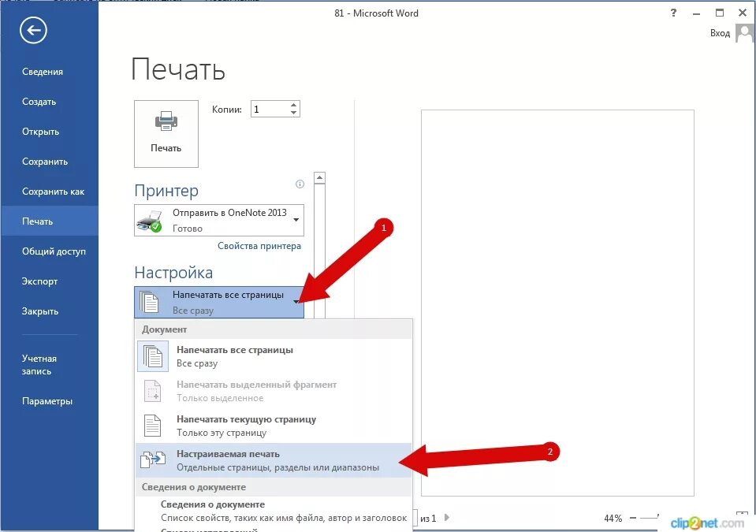
Task: Open Account (Учетная запись) in sidebar
Action: 39,365
